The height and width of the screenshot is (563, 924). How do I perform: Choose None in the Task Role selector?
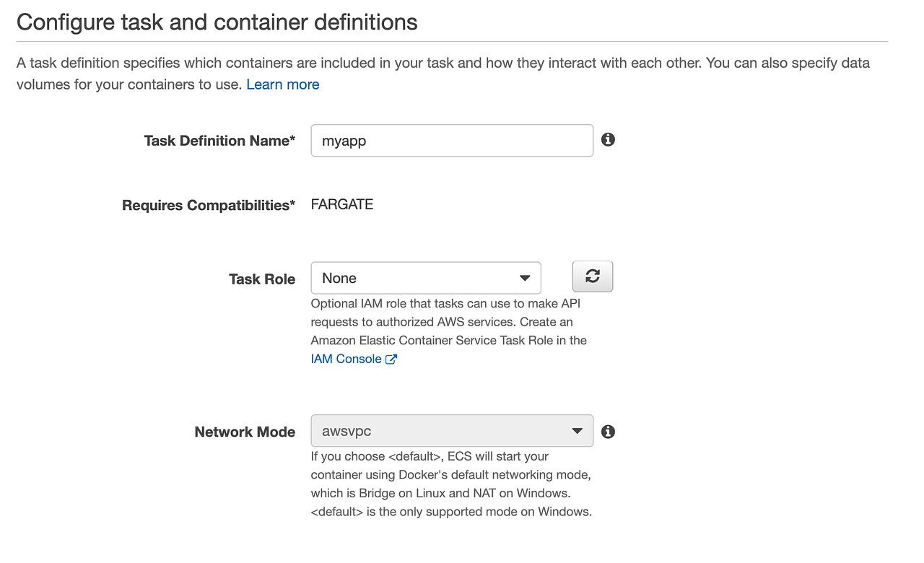point(426,278)
